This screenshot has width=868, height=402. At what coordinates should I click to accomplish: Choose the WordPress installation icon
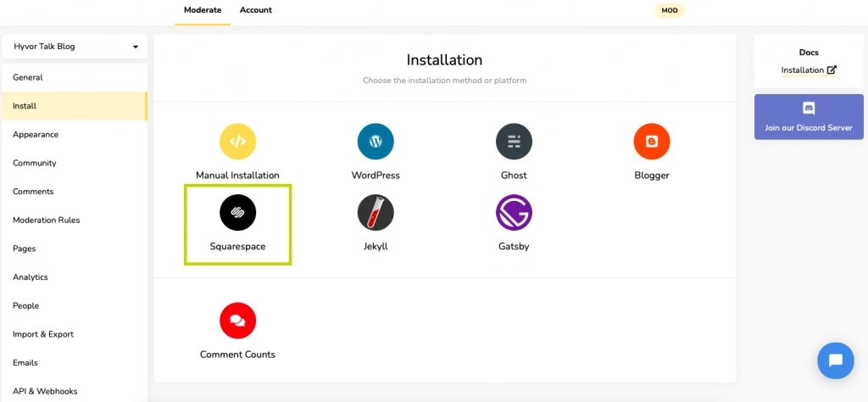coord(376,142)
